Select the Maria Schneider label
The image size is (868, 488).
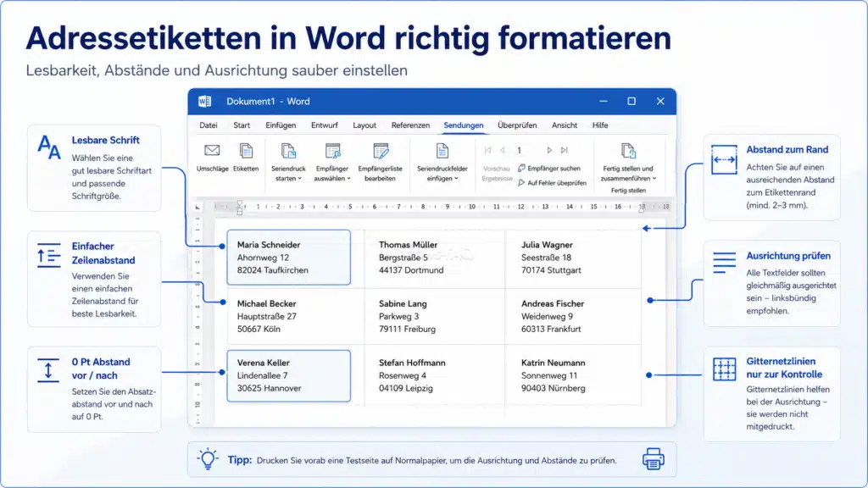click(x=288, y=258)
